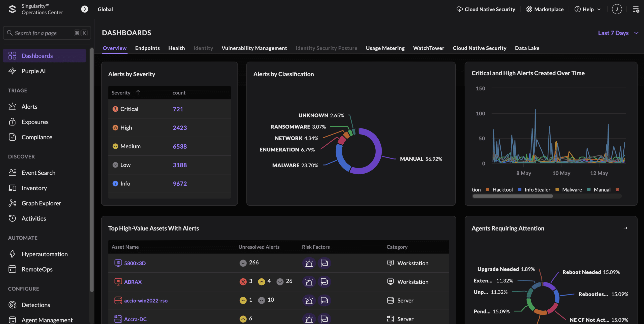644x324 pixels.
Task: Click the user avatar J icon
Action: coord(617,9)
